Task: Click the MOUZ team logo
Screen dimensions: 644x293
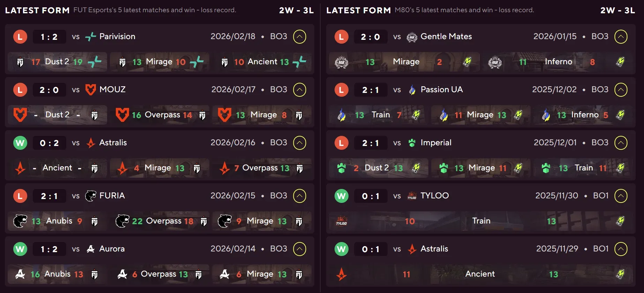Action: click(x=91, y=90)
